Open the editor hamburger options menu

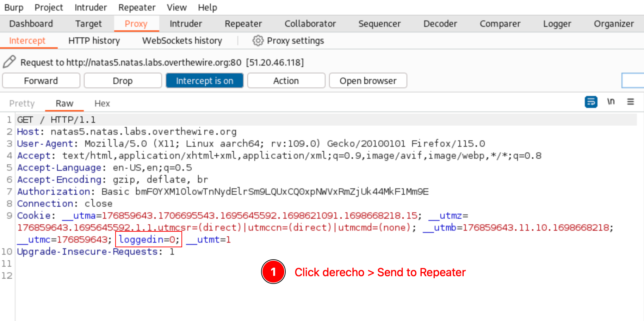tap(630, 102)
